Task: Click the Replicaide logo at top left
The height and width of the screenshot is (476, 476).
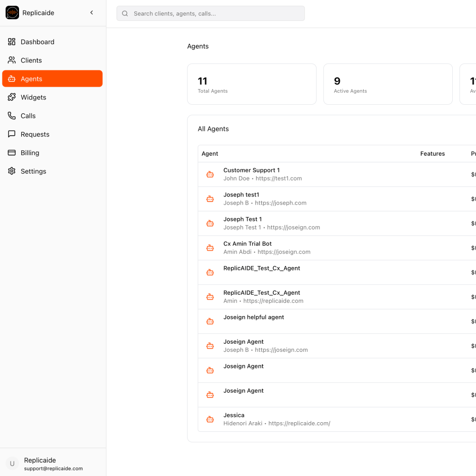Action: point(12,12)
